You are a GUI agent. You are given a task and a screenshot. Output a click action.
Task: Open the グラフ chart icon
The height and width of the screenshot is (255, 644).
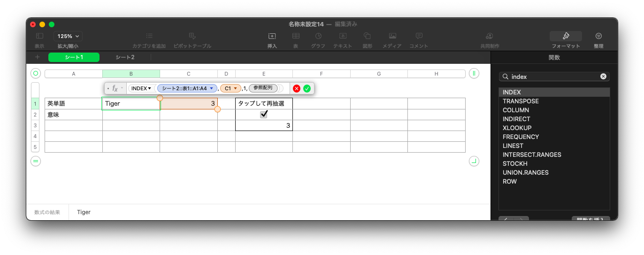(x=318, y=36)
